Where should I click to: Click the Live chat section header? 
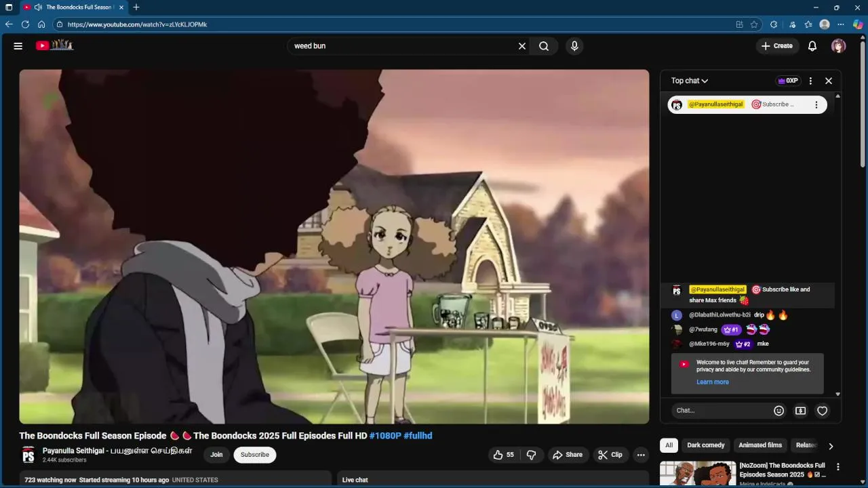[355, 480]
